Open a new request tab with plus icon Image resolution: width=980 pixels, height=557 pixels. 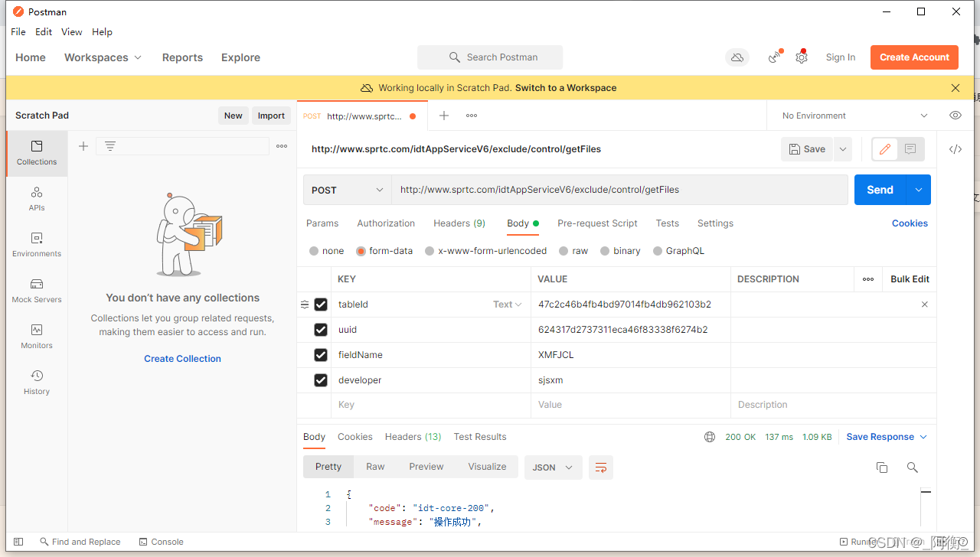(x=444, y=116)
